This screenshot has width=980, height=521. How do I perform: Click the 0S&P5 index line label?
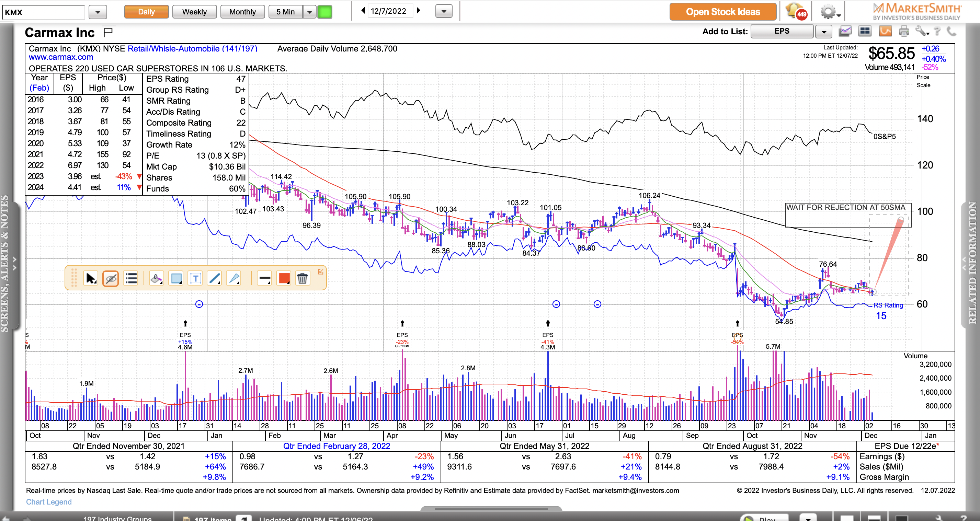tap(885, 137)
